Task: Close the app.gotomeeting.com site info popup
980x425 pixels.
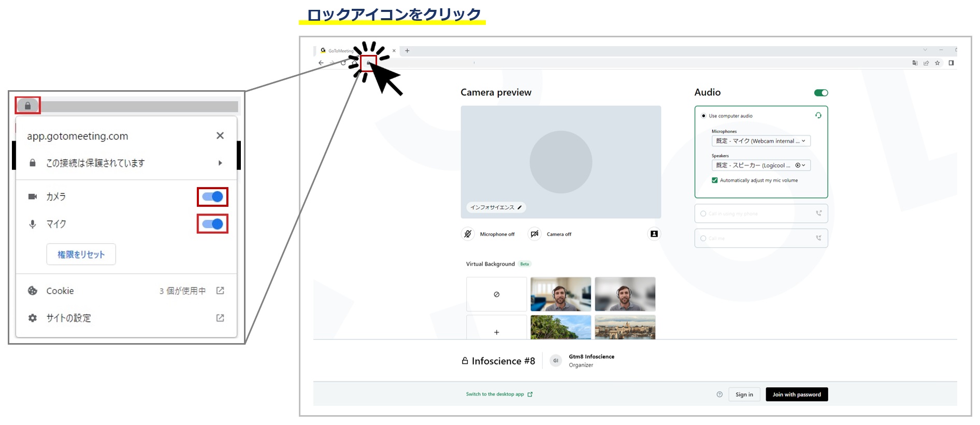Action: (x=220, y=135)
